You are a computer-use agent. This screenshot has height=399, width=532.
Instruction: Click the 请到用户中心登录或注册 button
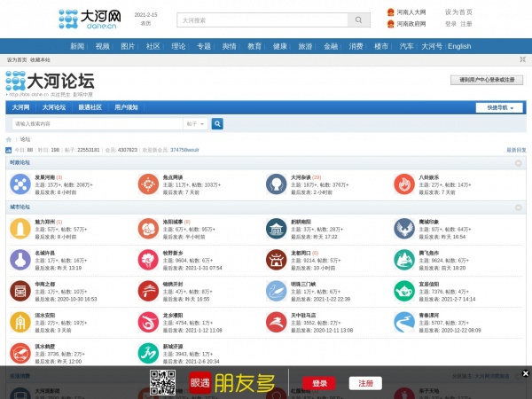[x=487, y=80]
